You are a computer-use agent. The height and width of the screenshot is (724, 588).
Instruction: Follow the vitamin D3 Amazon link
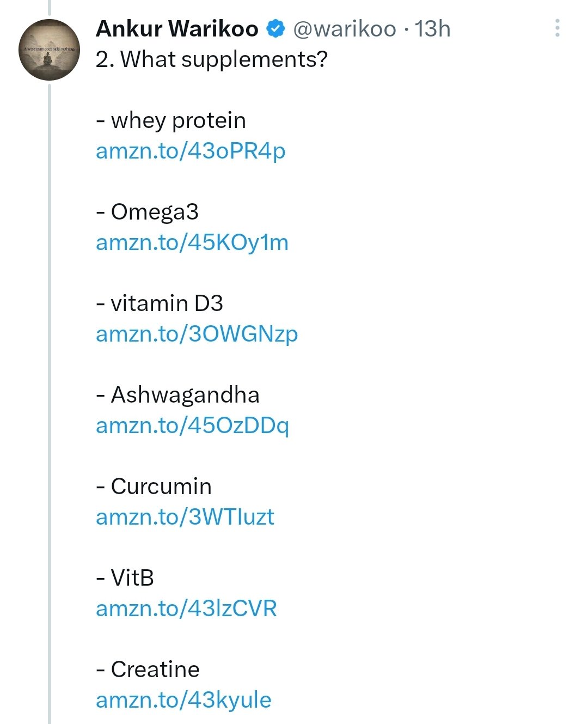197,334
